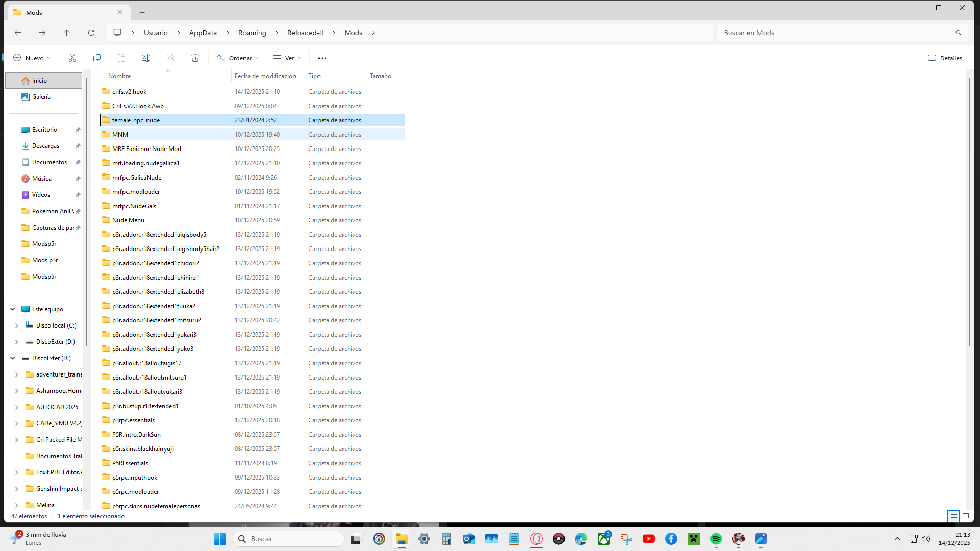Go forward with the right arrow

[x=42, y=33]
